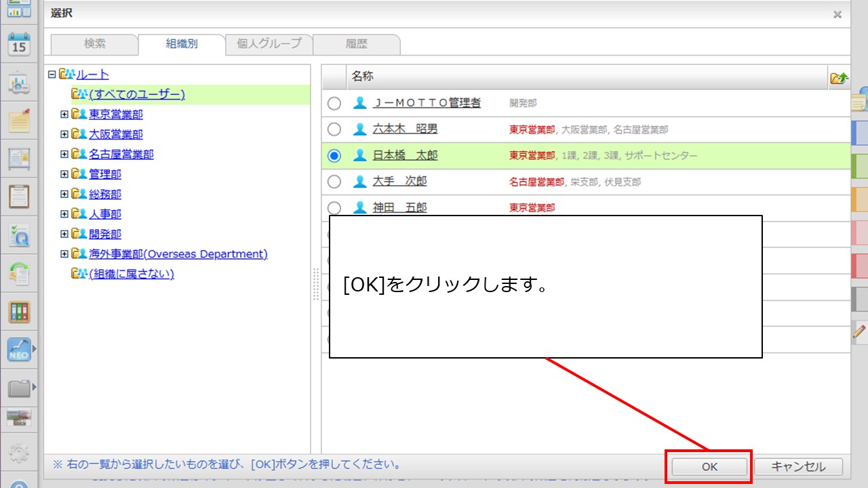Click the green color tab on right edge

[x=859, y=166]
